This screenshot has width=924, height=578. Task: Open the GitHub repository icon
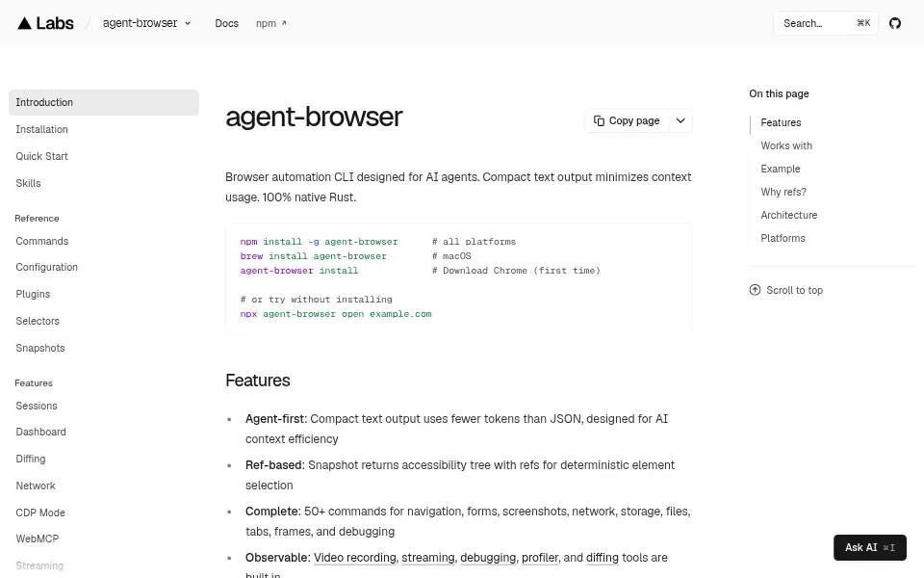[x=894, y=23]
